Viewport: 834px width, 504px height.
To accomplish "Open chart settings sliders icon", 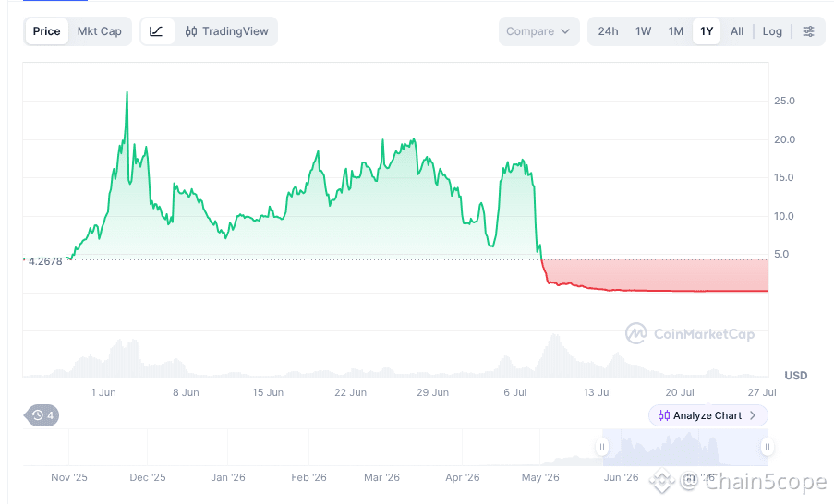I will (x=808, y=31).
